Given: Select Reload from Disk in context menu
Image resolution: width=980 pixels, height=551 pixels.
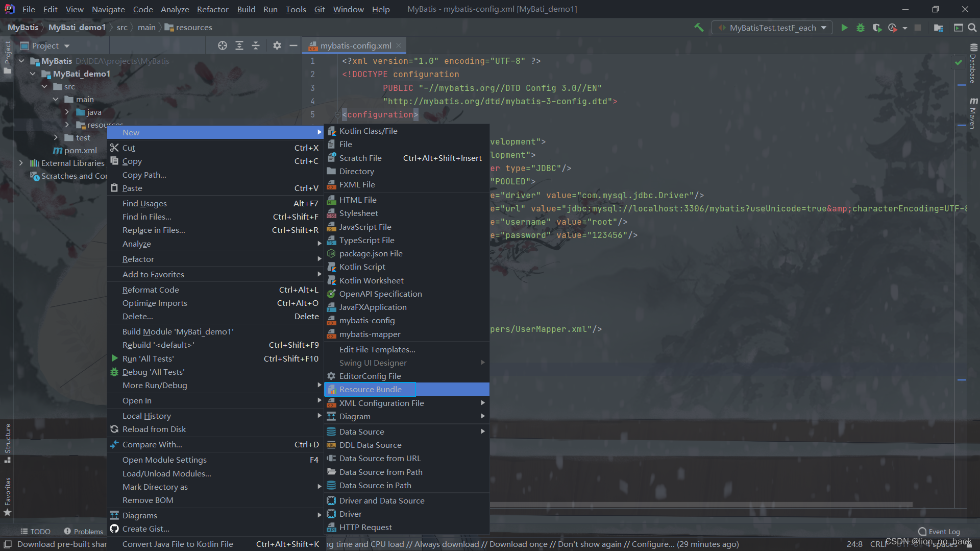Looking at the screenshot, I should [x=215, y=429].
